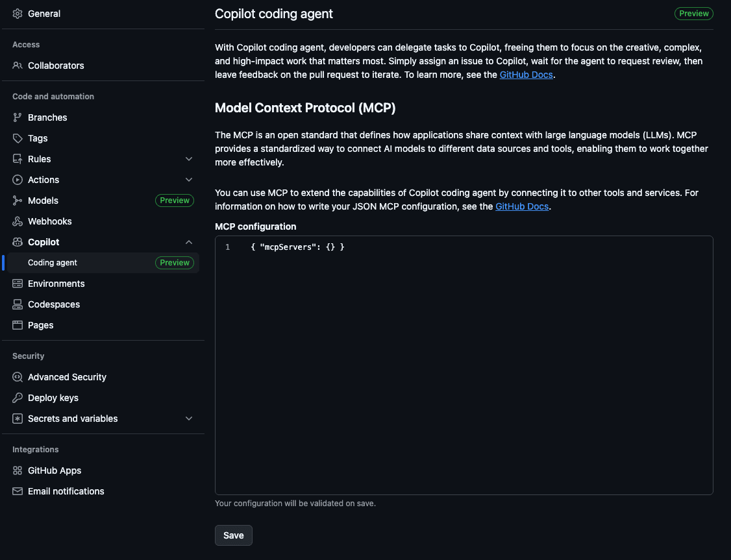This screenshot has width=731, height=560.
Task: Click the Actions play icon
Action: (18, 180)
